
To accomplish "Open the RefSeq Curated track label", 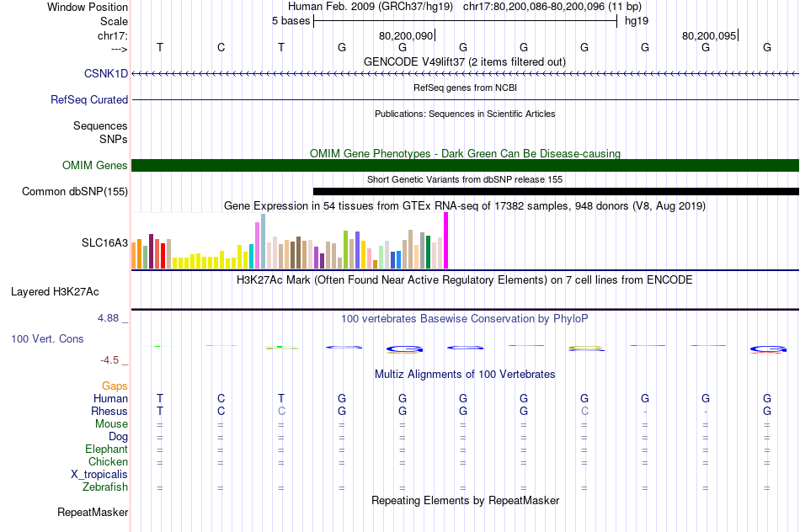I will point(89,99).
